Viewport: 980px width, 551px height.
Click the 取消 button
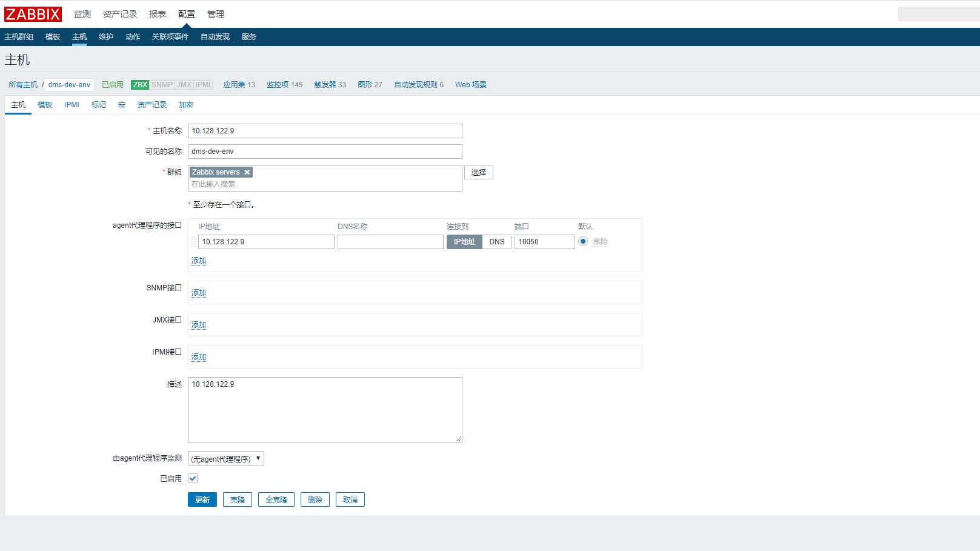pos(350,499)
